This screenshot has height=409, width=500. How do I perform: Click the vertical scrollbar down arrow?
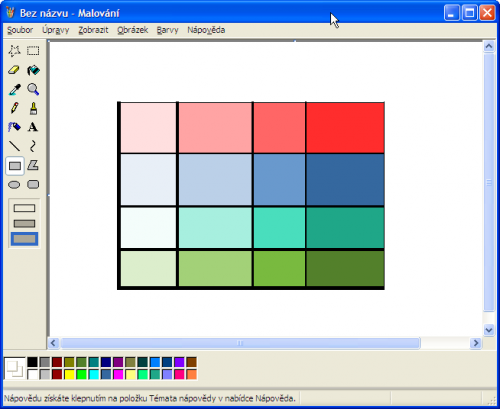pyautogui.click(x=489, y=330)
